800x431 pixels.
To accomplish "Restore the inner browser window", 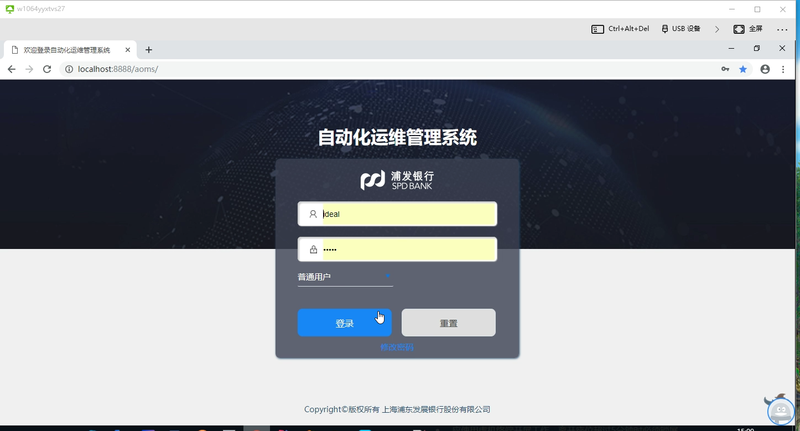I will pyautogui.click(x=757, y=48).
